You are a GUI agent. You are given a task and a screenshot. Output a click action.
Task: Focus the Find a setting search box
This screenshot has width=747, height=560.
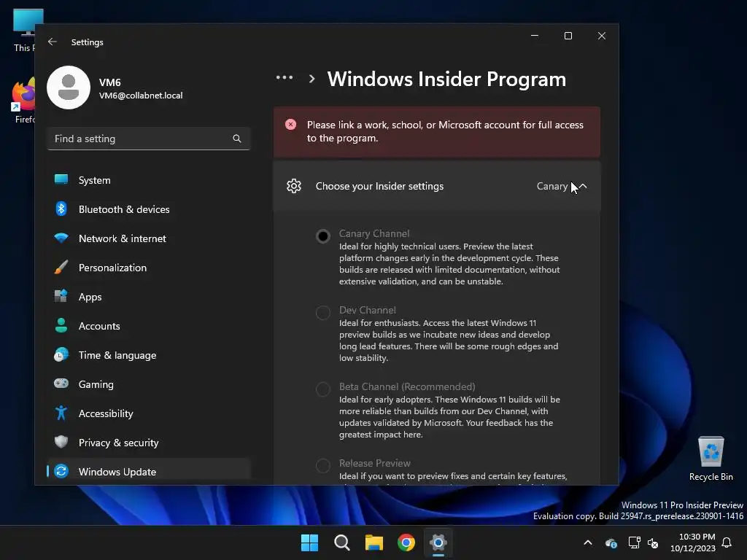149,139
